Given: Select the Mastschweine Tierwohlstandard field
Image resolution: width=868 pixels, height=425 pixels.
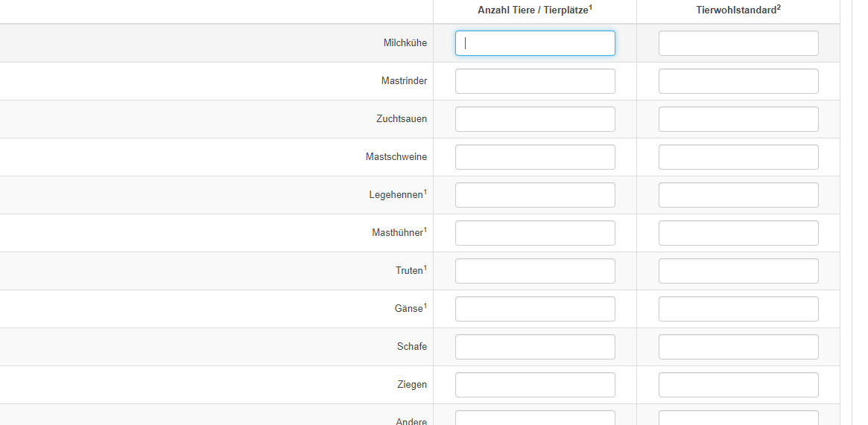Looking at the screenshot, I should click(x=738, y=157).
